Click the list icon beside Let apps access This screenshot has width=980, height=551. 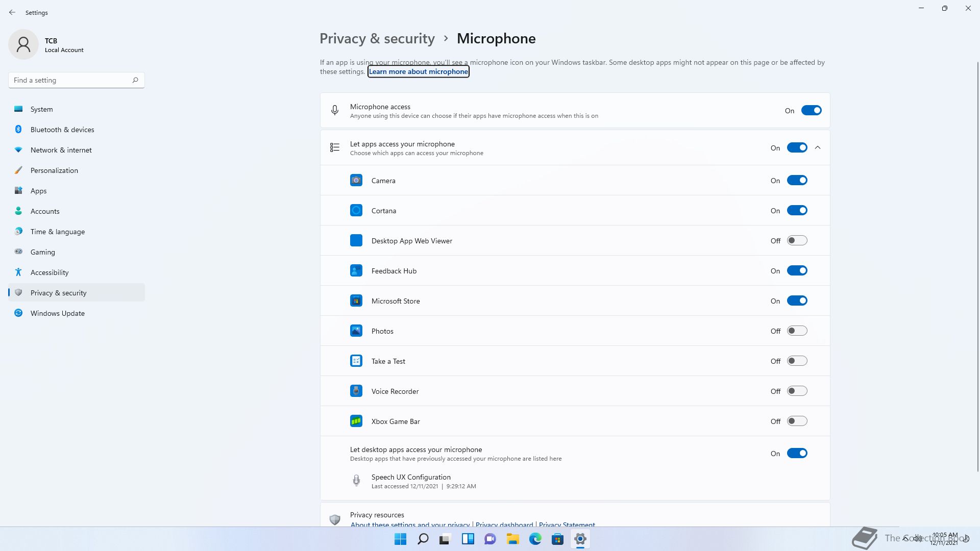point(335,147)
